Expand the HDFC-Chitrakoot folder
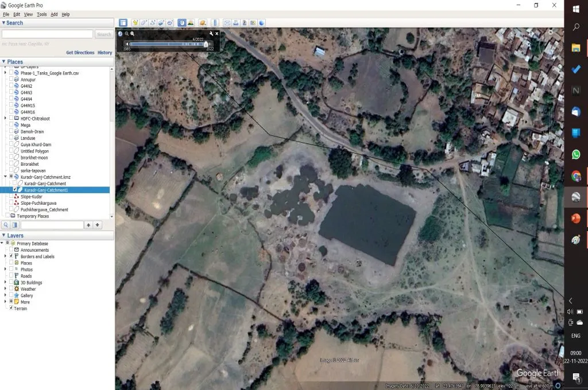 [x=5, y=118]
